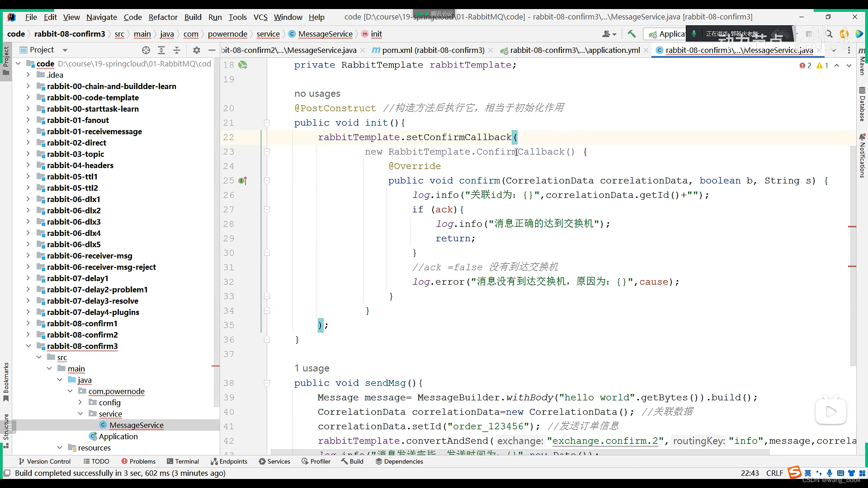Click Spring bean gutter icon line 18
This screenshot has width=868, height=488.
tap(243, 65)
